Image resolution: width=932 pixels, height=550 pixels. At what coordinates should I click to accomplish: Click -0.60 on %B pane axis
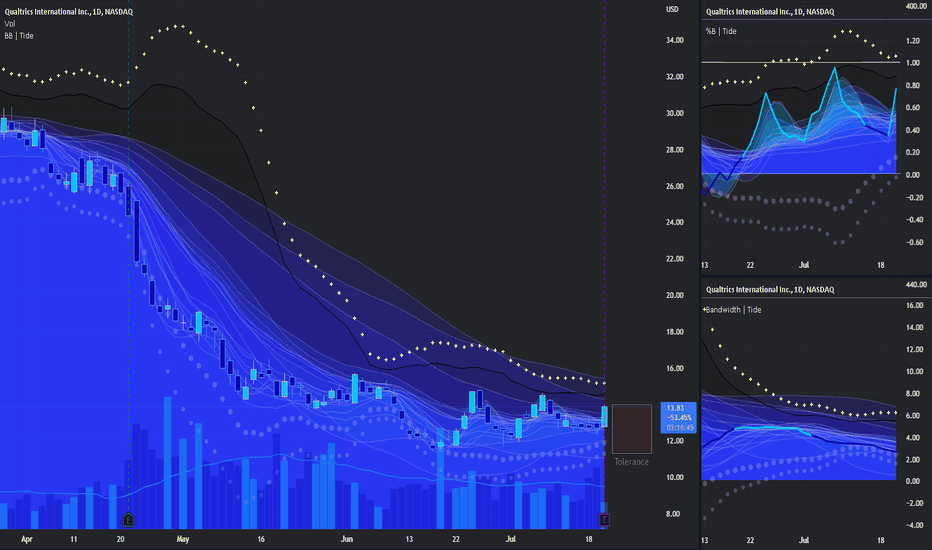(913, 243)
